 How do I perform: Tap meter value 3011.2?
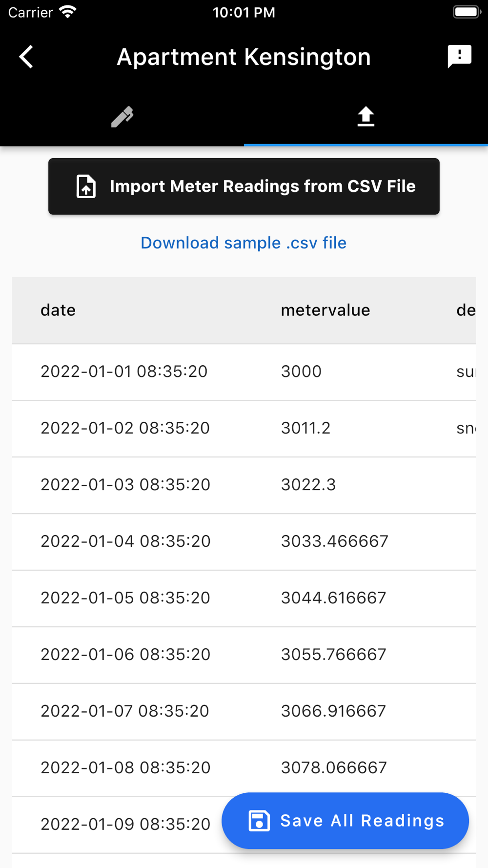point(306,428)
